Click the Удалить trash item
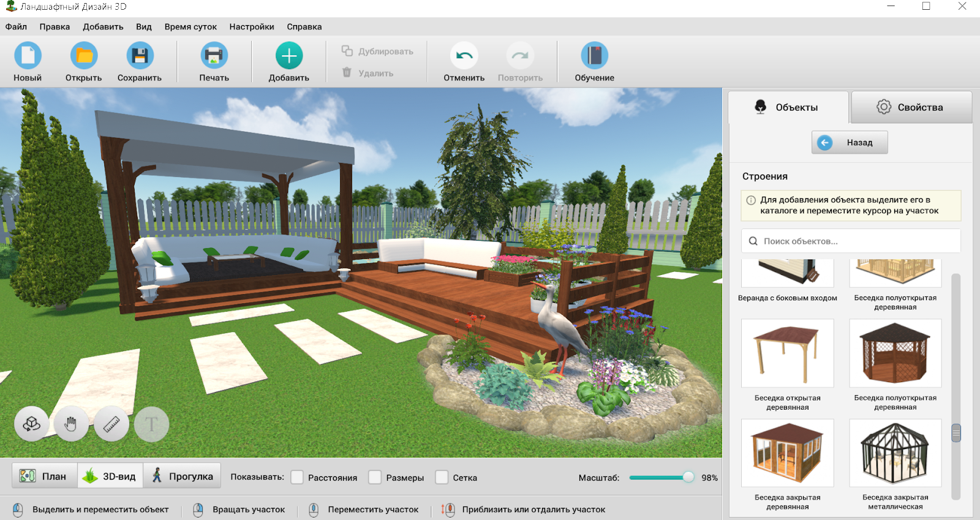Viewport: 980px width, 520px height. coord(367,73)
